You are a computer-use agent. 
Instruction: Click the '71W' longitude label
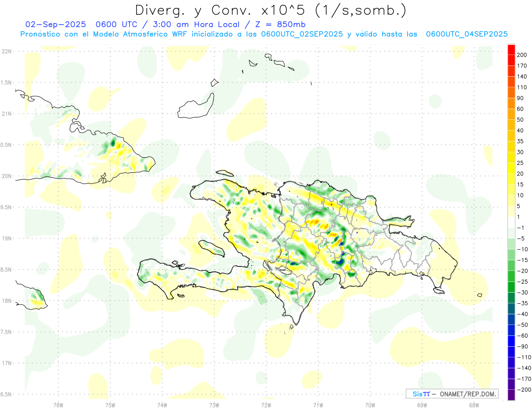(318, 405)
